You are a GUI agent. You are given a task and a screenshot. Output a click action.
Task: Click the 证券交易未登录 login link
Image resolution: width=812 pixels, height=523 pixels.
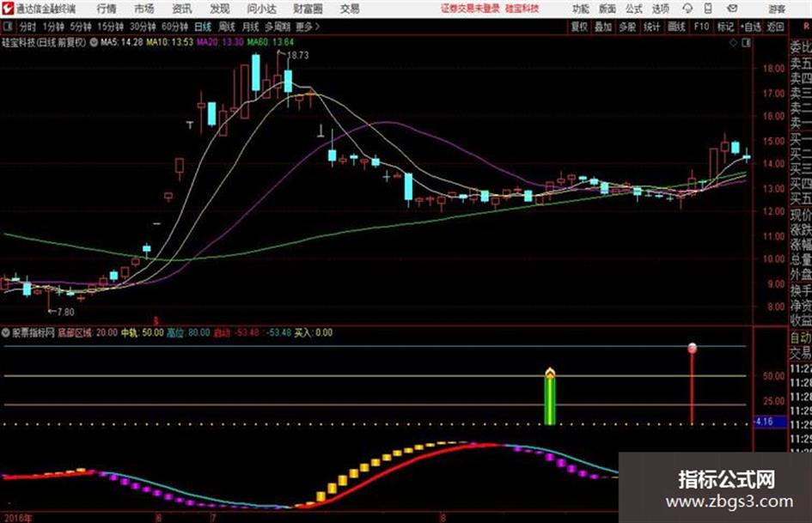[470, 9]
